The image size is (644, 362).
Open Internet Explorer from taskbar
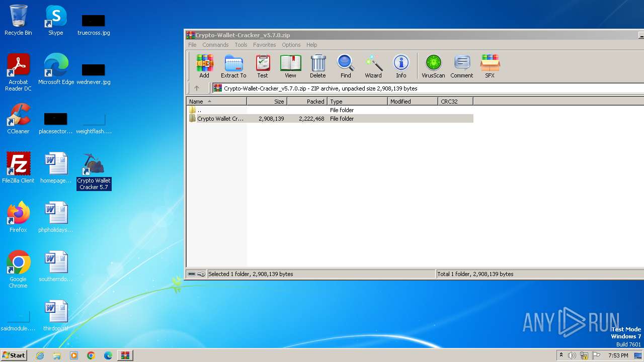tap(40, 355)
